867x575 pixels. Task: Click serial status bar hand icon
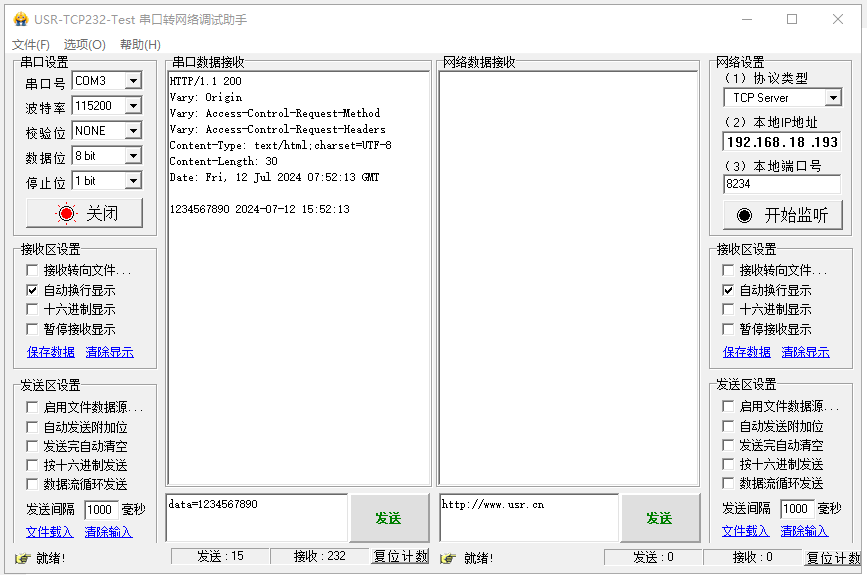[x=23, y=558]
